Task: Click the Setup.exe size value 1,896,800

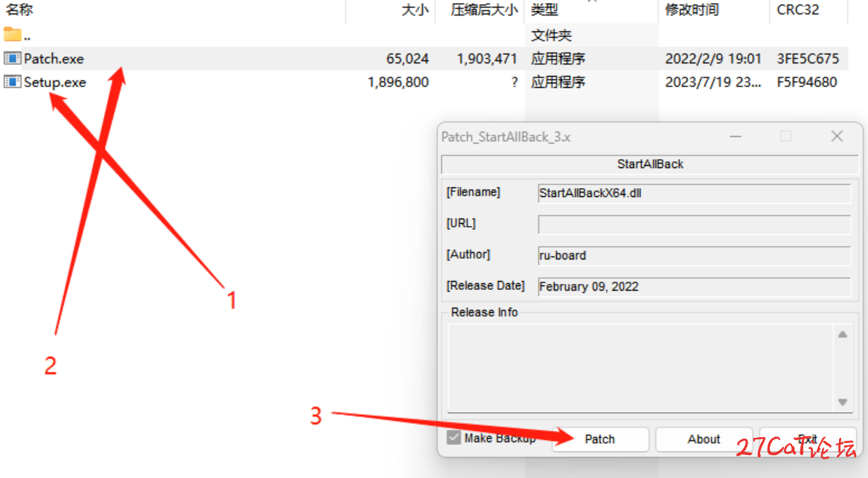Action: coord(398,83)
